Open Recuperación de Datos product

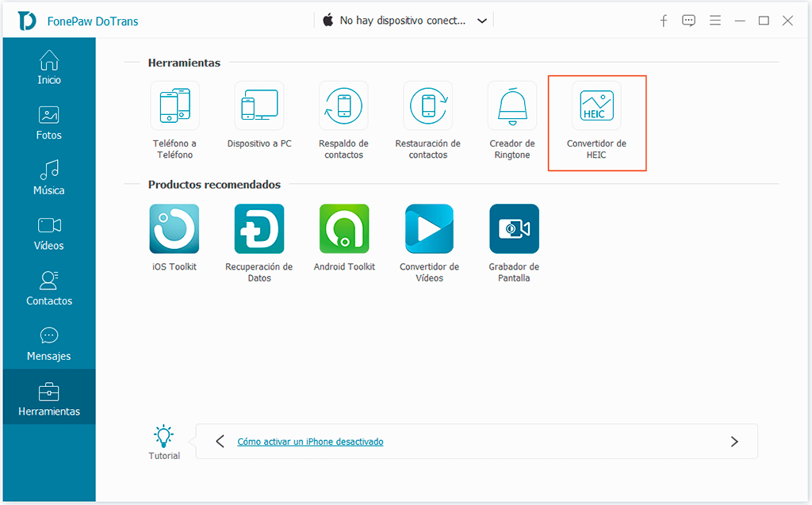[259, 228]
